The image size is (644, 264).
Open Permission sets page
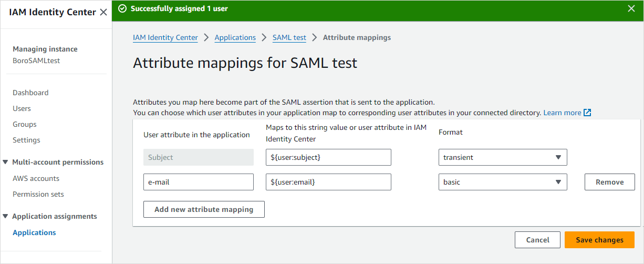38,194
